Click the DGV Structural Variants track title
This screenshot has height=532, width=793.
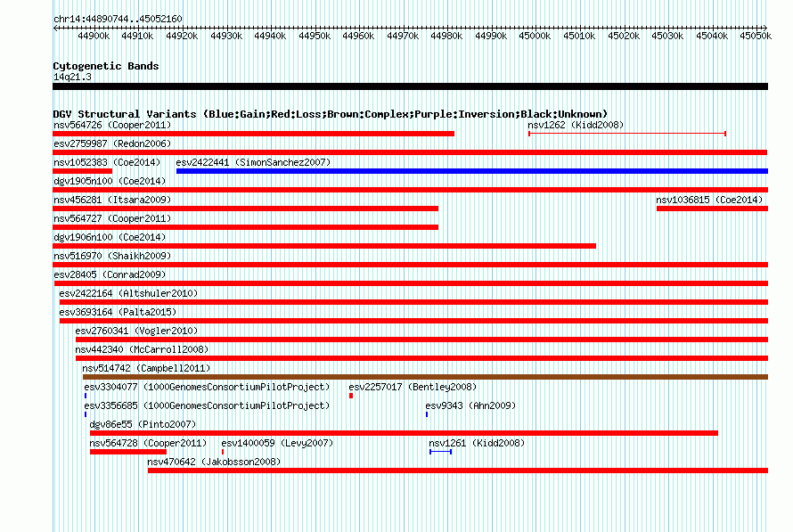tap(331, 114)
